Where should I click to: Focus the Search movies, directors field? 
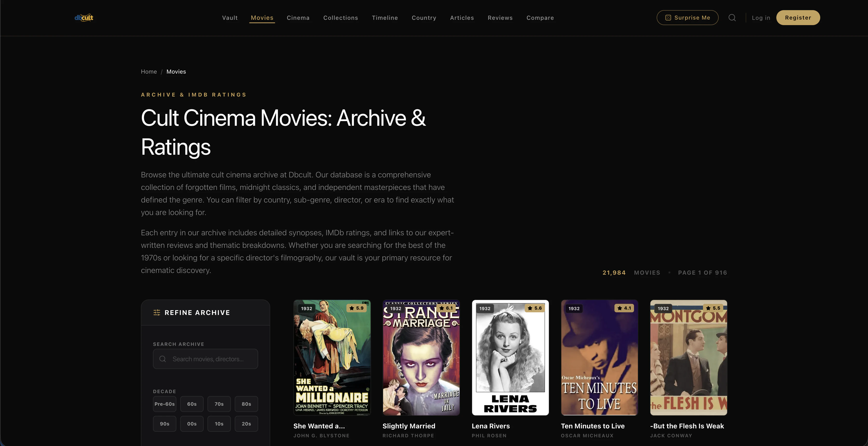[x=206, y=359]
